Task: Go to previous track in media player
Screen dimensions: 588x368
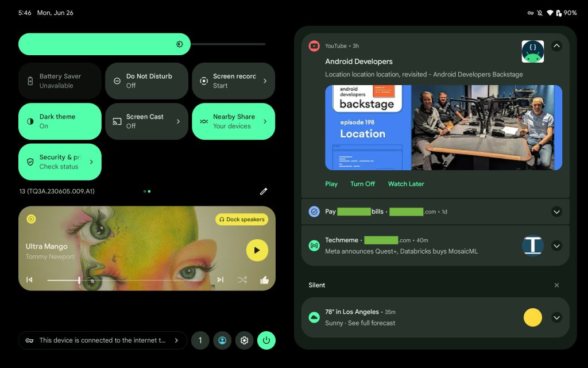Action: click(x=29, y=280)
